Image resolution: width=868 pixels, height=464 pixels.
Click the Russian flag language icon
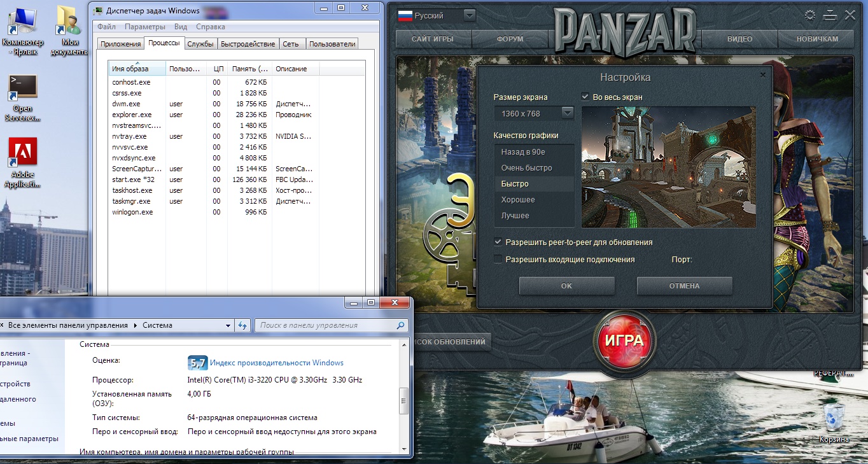click(x=405, y=16)
